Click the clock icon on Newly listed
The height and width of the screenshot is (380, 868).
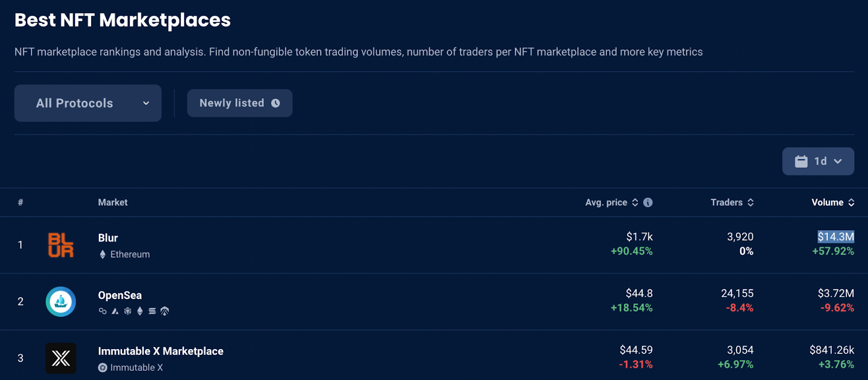pyautogui.click(x=276, y=103)
